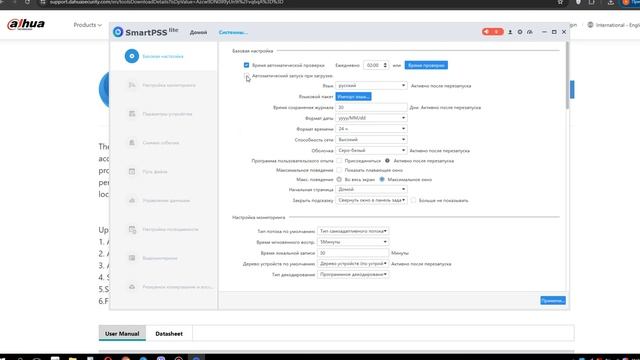Enable automatic launch at startup checkbox
The height and width of the screenshot is (360, 640).
[247, 76]
